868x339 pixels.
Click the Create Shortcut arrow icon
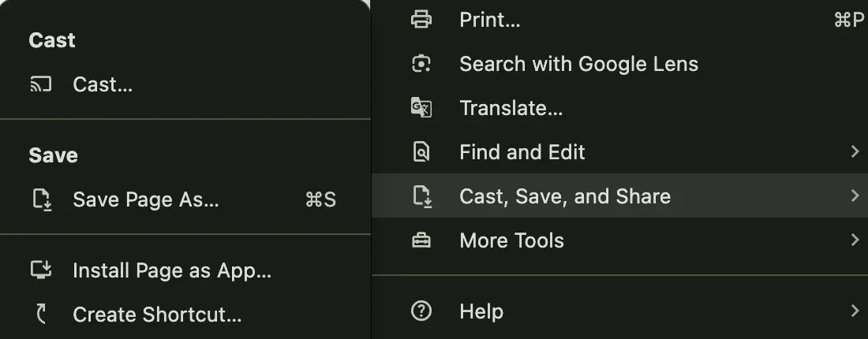point(42,314)
